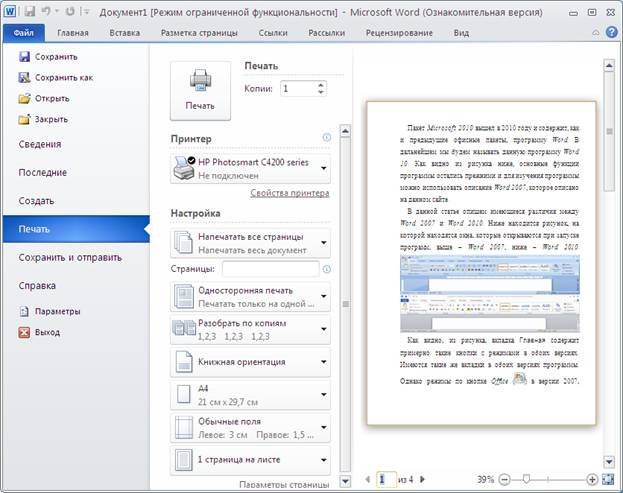The width and height of the screenshot is (623, 493).
Task: Click the large Печать printer button
Action: 199,89
